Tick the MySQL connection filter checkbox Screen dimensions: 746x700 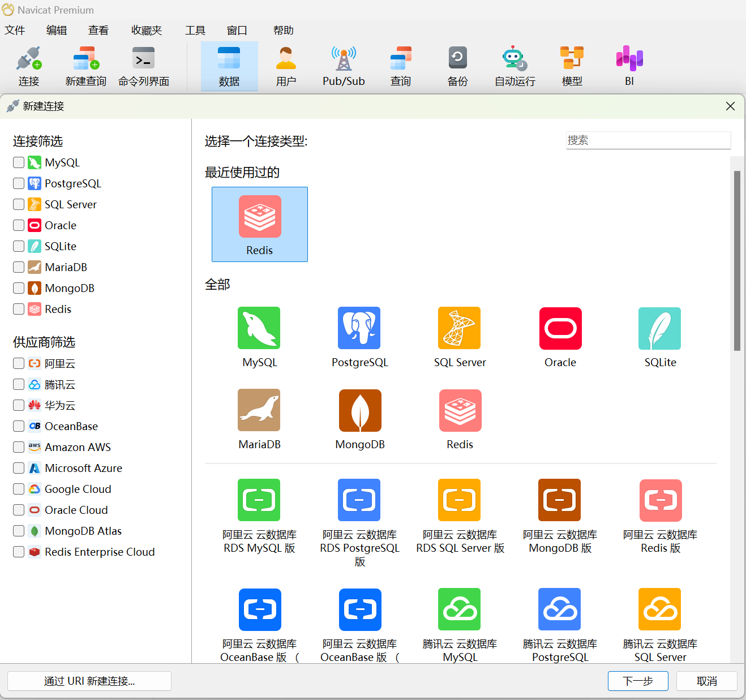(x=19, y=162)
